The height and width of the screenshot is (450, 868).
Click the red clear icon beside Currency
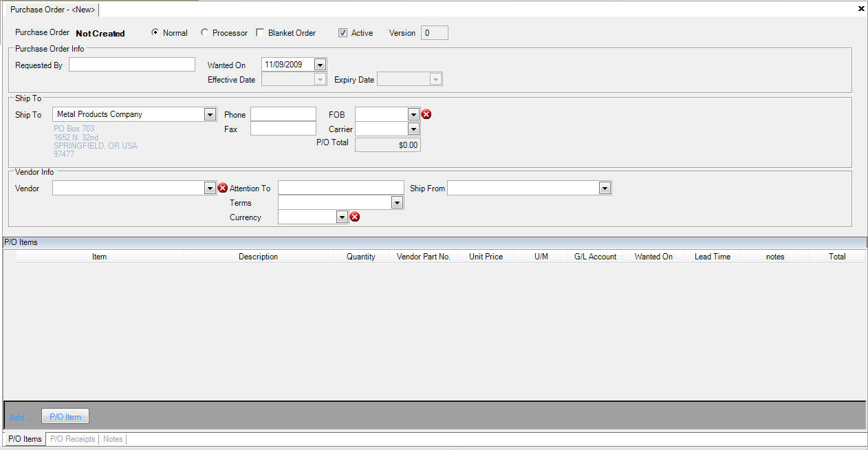(355, 217)
